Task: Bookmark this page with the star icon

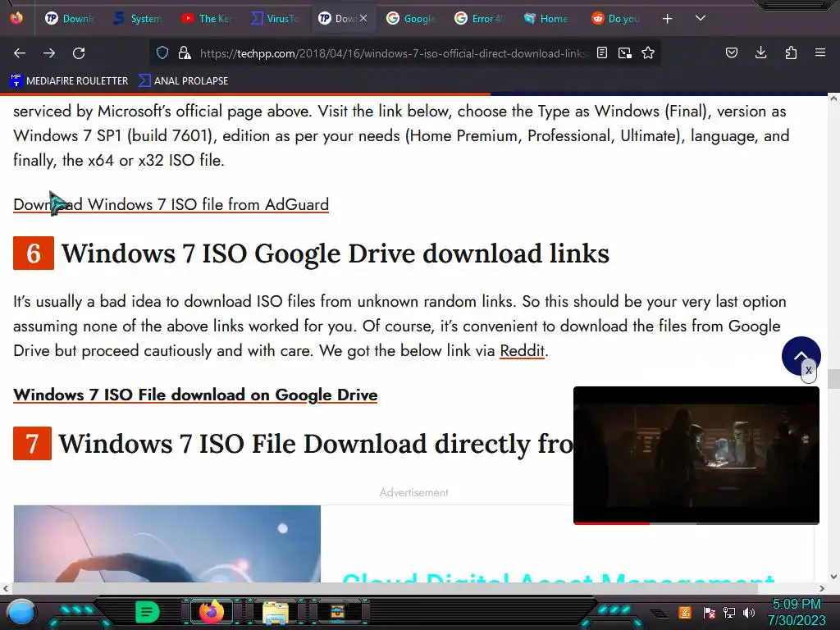Action: 648,52
